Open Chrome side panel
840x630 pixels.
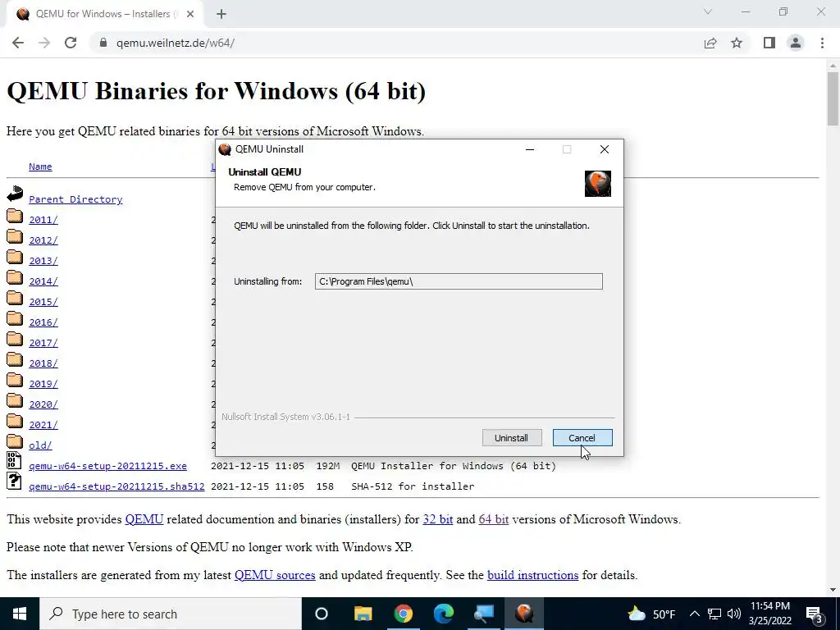pyautogui.click(x=769, y=43)
